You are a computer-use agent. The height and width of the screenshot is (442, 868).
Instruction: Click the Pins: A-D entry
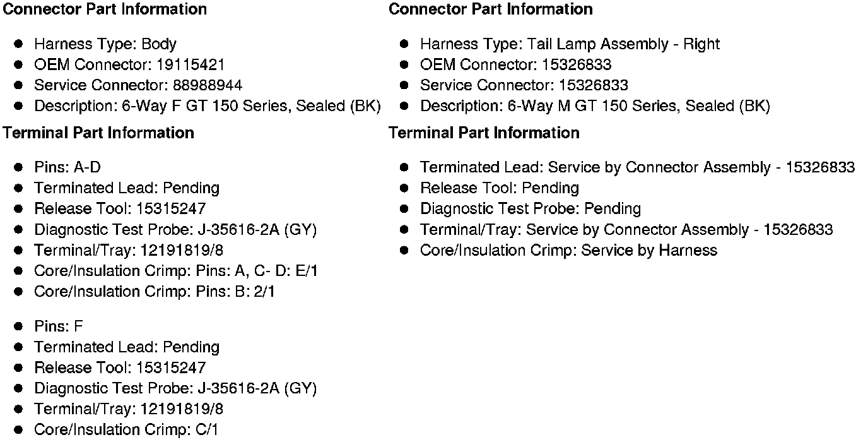click(x=67, y=167)
